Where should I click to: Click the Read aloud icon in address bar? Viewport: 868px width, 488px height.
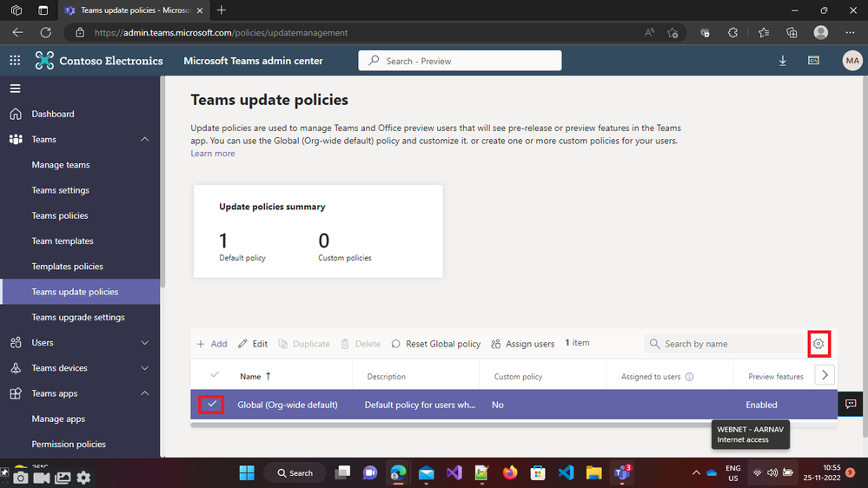point(649,33)
